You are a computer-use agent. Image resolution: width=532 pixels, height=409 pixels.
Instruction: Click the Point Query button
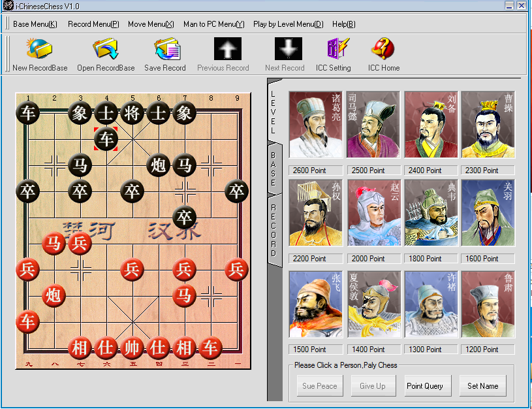click(x=428, y=386)
